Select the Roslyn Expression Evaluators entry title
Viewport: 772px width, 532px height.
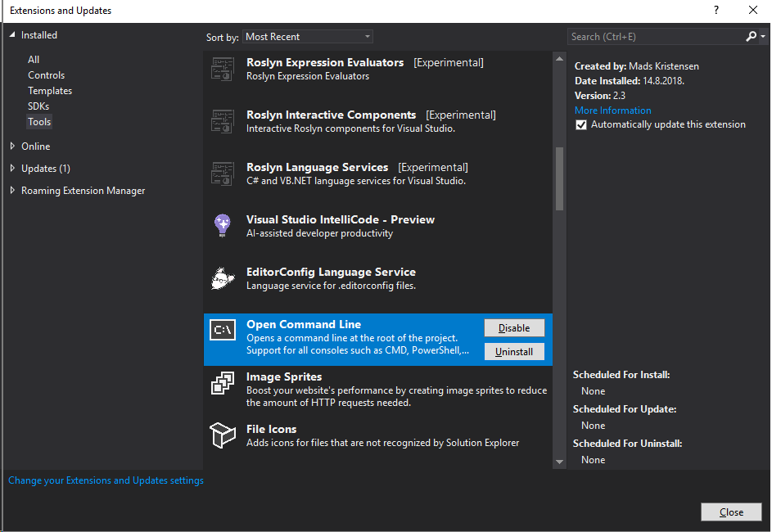pos(325,62)
